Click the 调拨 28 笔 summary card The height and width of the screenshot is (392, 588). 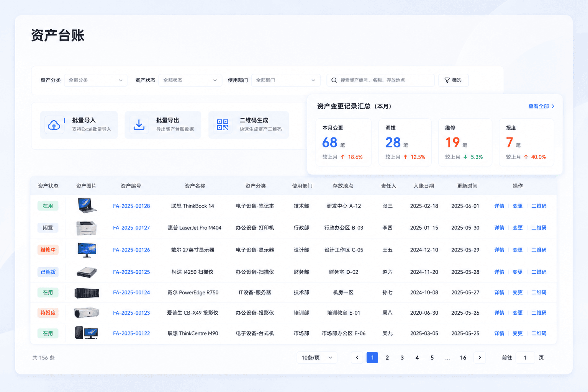(405, 142)
